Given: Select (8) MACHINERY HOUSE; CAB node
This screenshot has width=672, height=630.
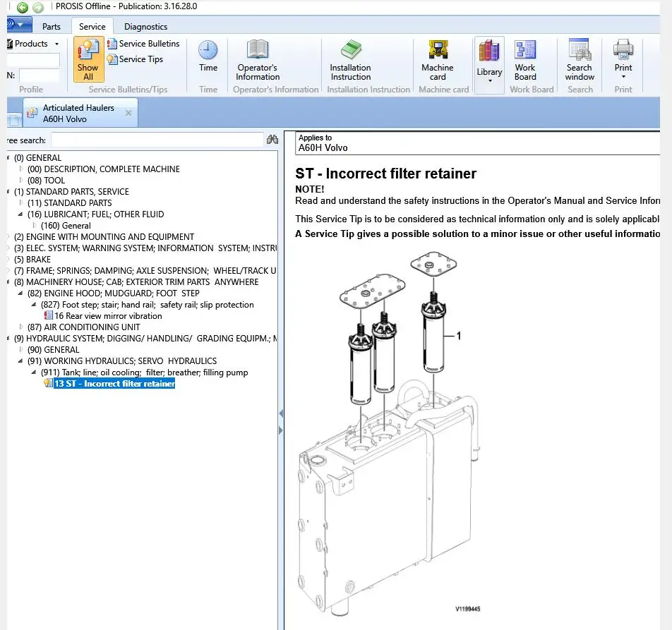Looking at the screenshot, I should [x=136, y=281].
